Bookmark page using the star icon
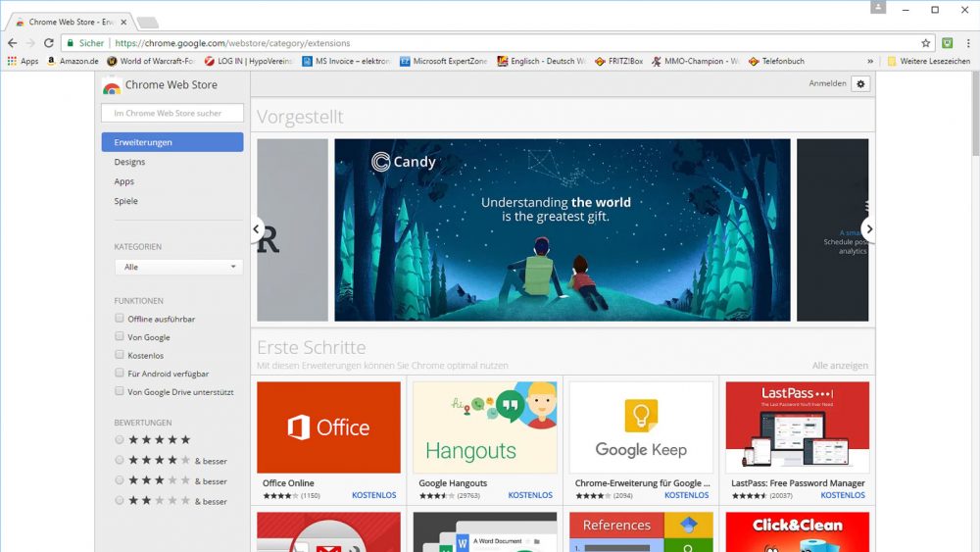The height and width of the screenshot is (552, 980). [925, 43]
